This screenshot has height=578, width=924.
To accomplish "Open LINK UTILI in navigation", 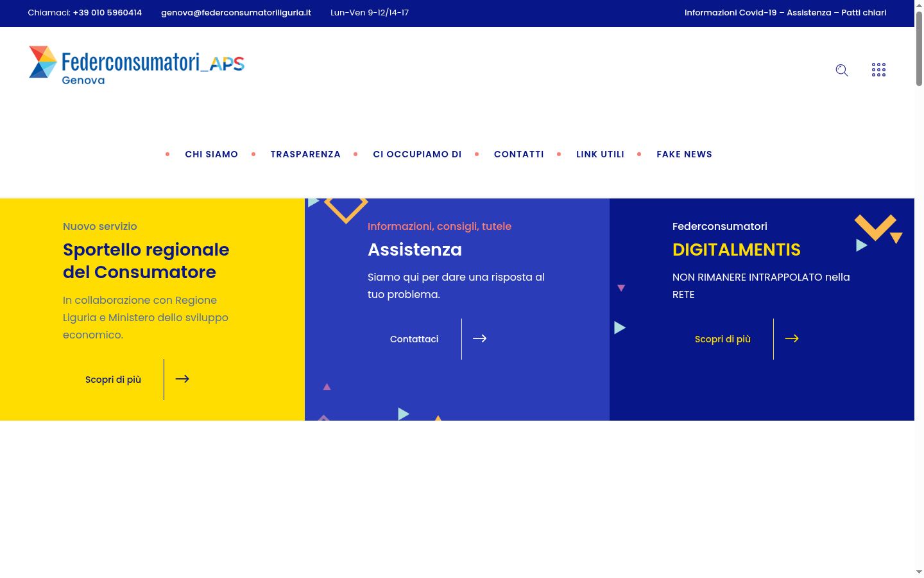I will [600, 154].
